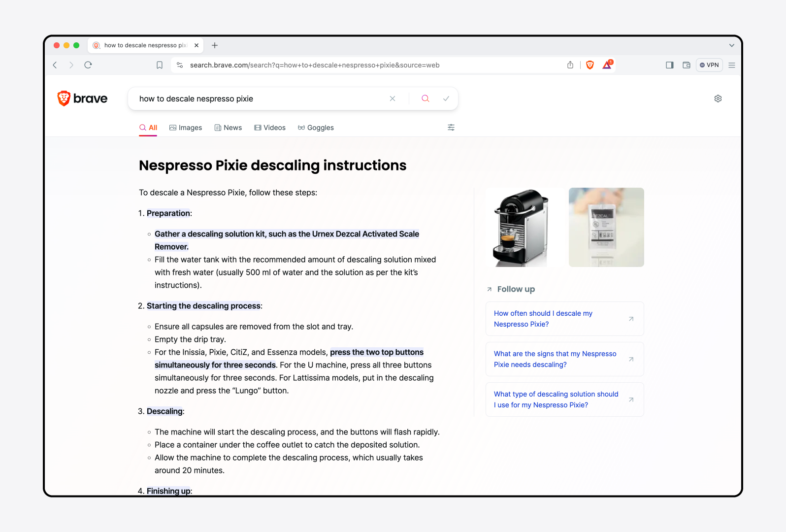Go forward with the browser forward arrow
The height and width of the screenshot is (532, 786).
coord(71,65)
